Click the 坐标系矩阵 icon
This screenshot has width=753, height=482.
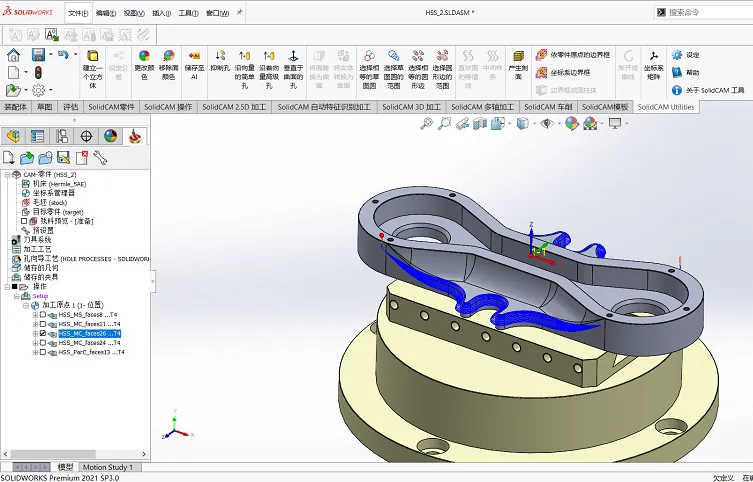click(652, 58)
